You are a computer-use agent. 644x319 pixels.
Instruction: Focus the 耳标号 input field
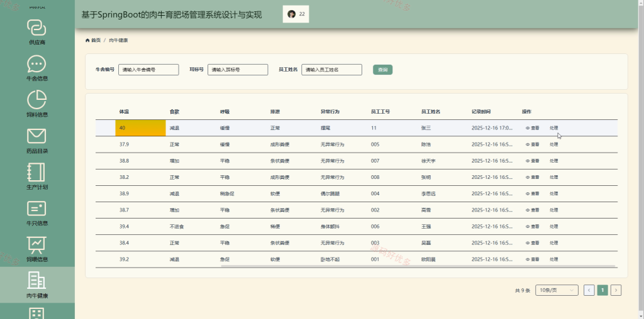(x=238, y=70)
